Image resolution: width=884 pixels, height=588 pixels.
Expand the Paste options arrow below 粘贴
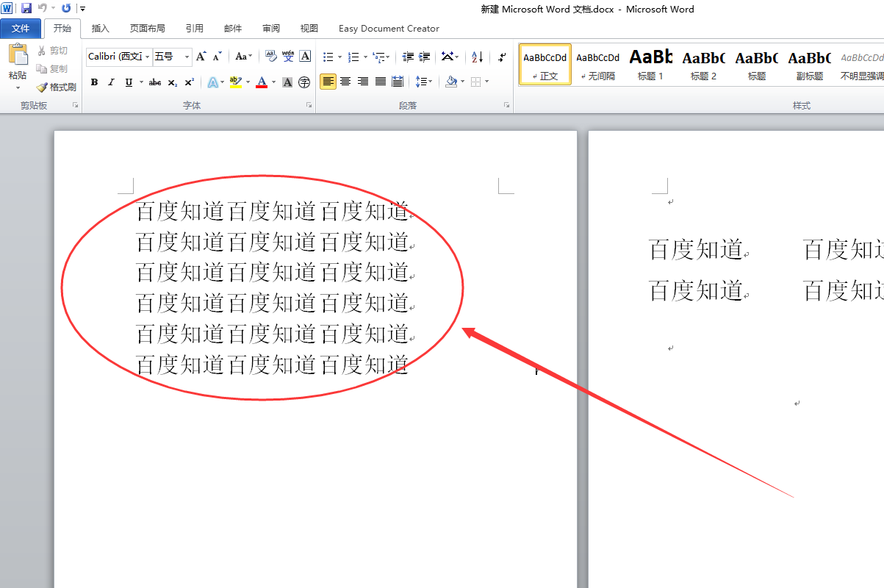(18, 88)
